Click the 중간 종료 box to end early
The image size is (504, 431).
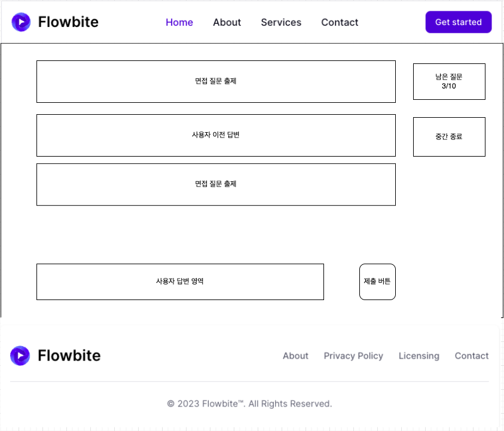tap(449, 137)
